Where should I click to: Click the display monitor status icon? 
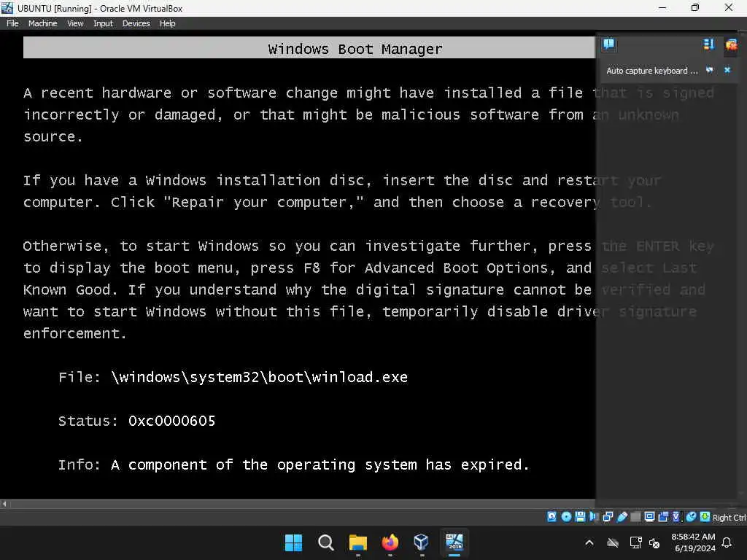(x=649, y=517)
